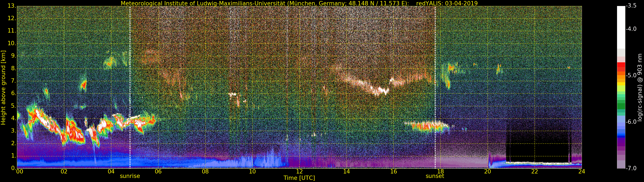Image resolution: width=644 pixels, height=182 pixels.
Task: Click the plot title mentioning redYALIS: 03-04-2019
Action: point(299,3)
